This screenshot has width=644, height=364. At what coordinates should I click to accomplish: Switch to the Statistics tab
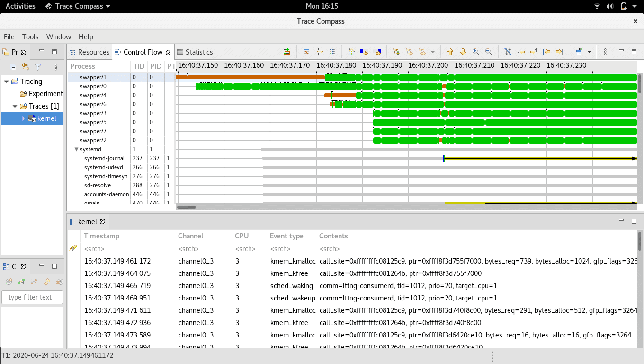(x=195, y=52)
